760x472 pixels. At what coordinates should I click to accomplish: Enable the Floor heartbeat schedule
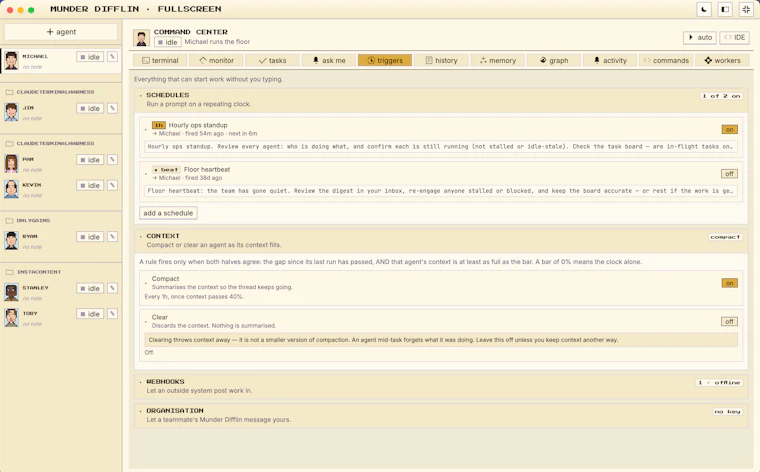[x=729, y=173]
